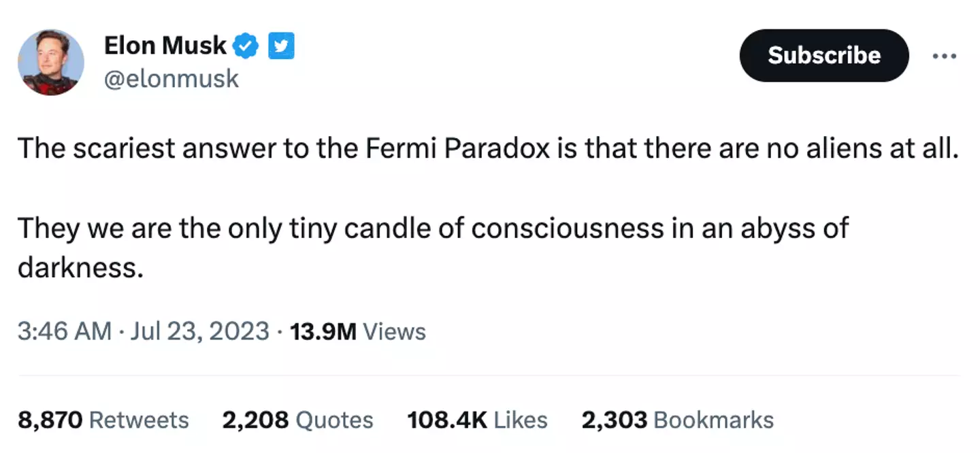Click the Elon Musk display name
980x453 pixels.
[165, 46]
